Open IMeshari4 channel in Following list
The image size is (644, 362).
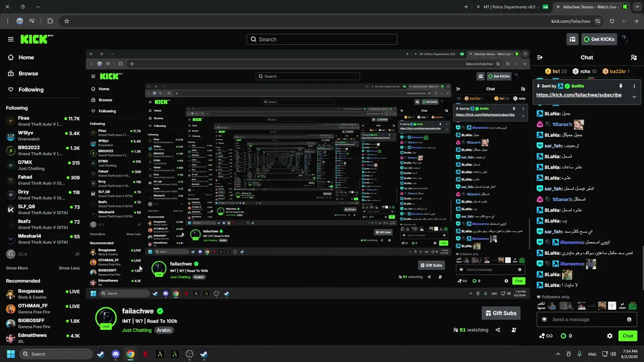[x=43, y=239]
